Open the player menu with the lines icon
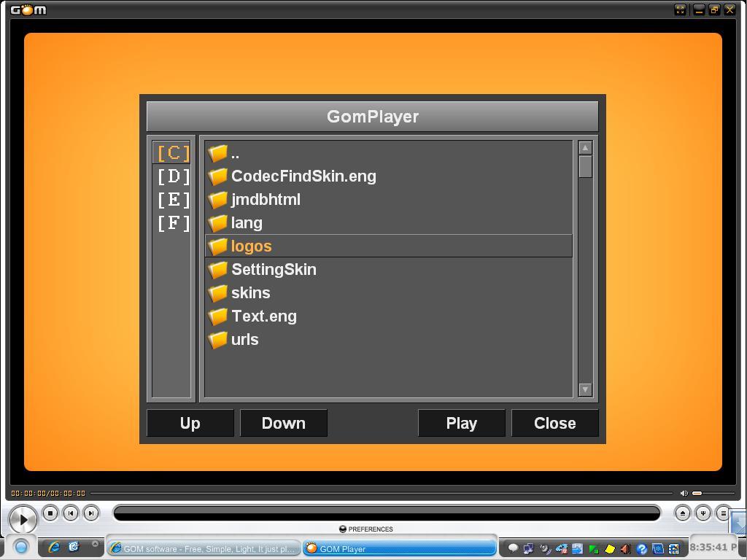This screenshot has width=747, height=560. [724, 514]
